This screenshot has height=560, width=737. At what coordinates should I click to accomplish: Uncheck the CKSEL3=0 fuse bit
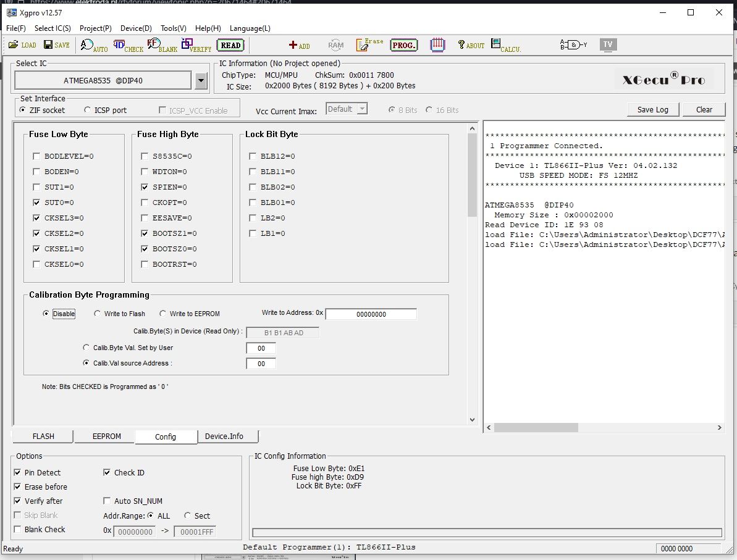36,218
